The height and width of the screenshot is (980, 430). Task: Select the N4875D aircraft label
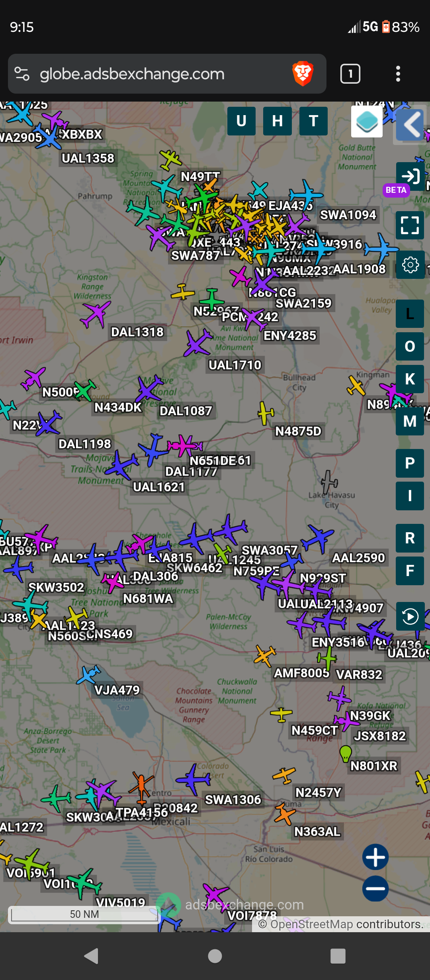[298, 431]
